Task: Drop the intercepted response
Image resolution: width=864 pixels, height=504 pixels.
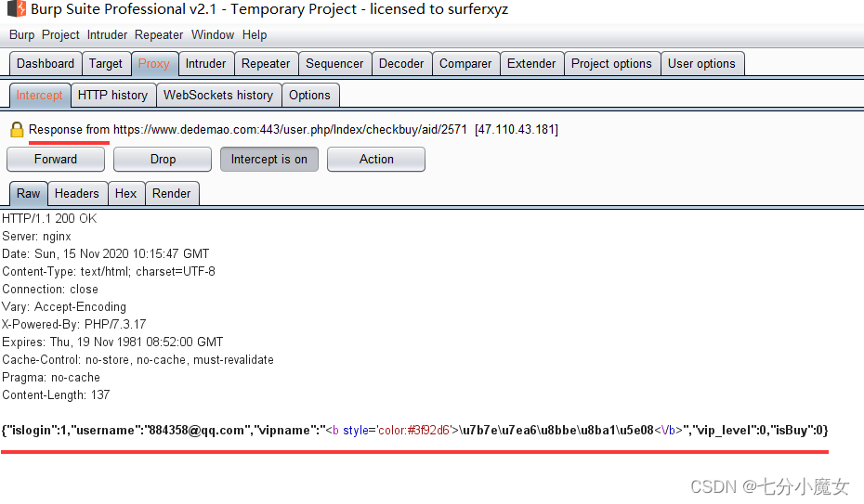Action: (163, 159)
